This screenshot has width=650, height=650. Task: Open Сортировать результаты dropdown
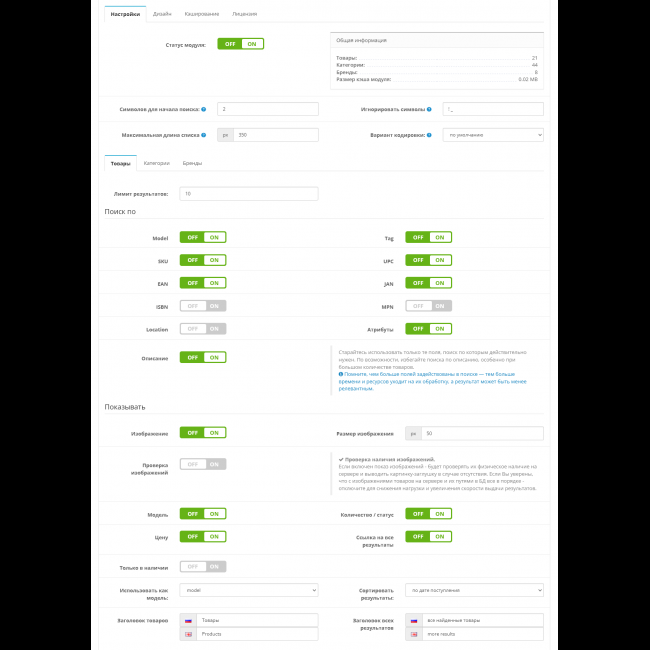pyautogui.click(x=474, y=591)
